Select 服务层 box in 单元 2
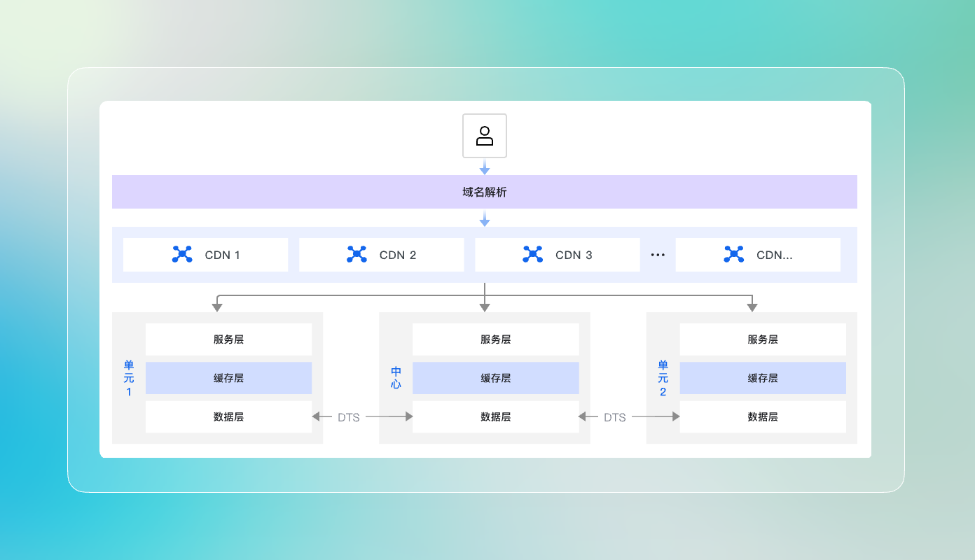Screen dimensions: 975x560 [763, 339]
